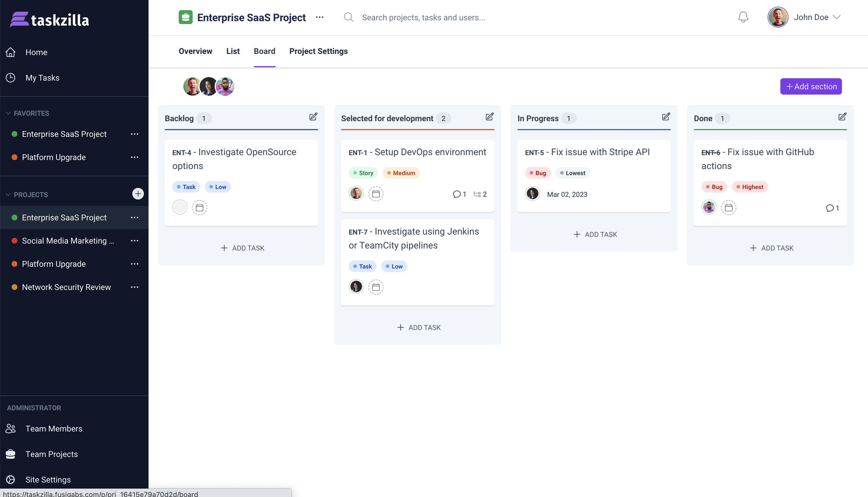The height and width of the screenshot is (497, 868).
Task: Open Site Settings gear in sidebar
Action: click(10, 480)
